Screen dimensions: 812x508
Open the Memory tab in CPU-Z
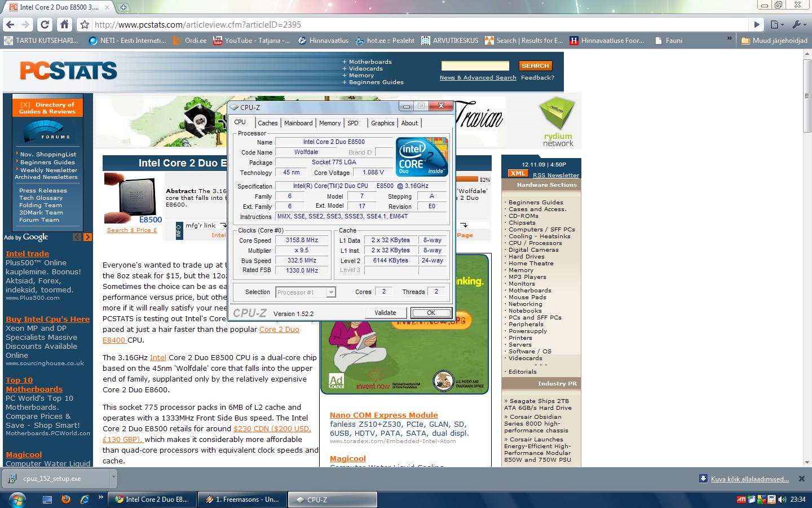330,123
